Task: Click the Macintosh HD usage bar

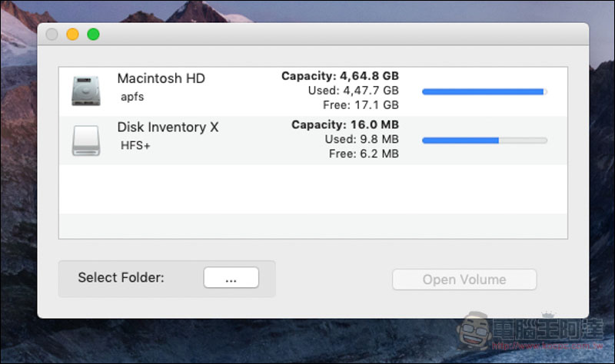Action: click(484, 91)
